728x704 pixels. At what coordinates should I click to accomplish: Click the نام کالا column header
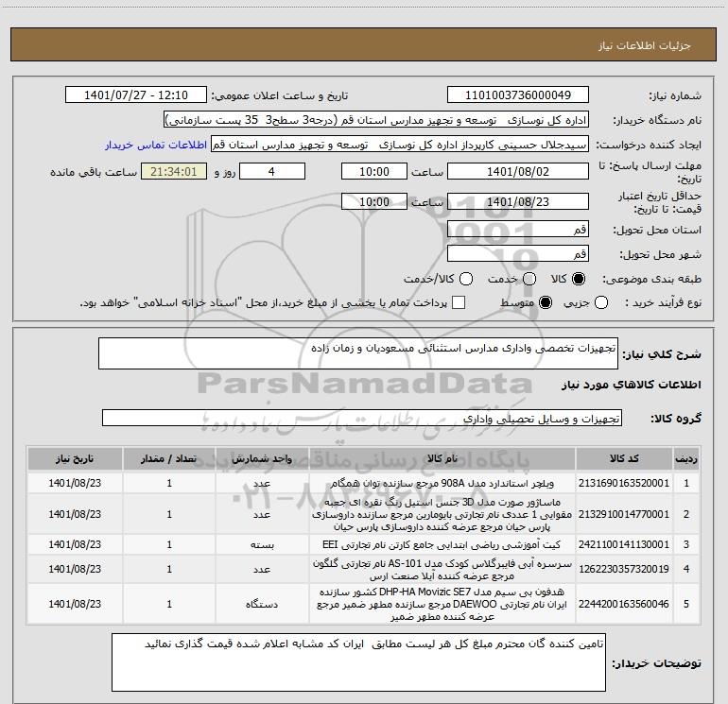point(442,458)
